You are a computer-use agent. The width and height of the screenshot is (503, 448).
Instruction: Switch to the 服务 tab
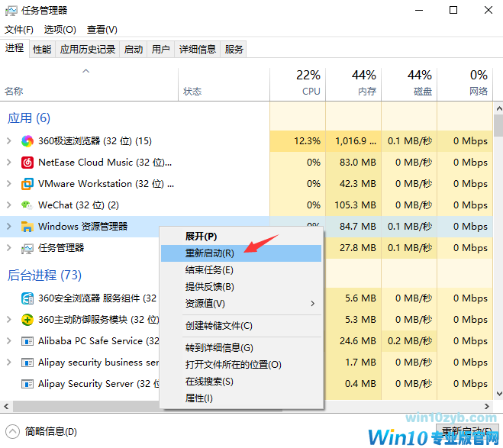234,50
